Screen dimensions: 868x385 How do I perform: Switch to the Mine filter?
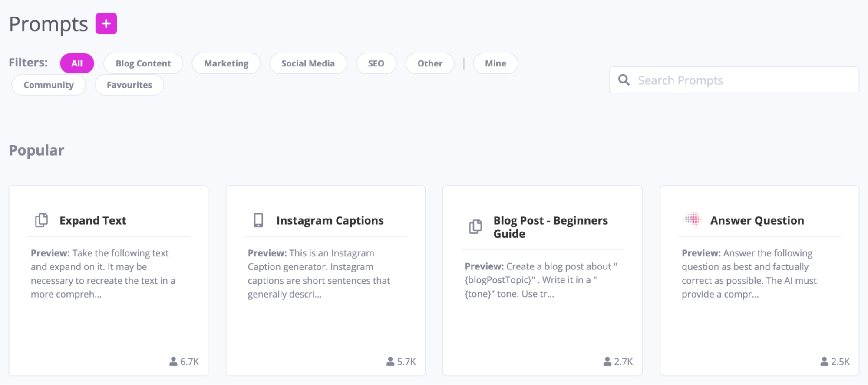coord(495,63)
